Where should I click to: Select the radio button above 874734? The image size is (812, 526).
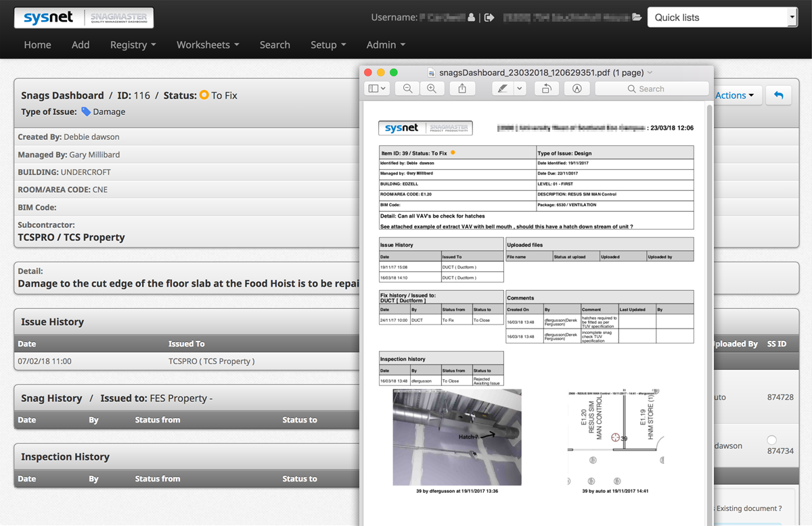[772, 439]
